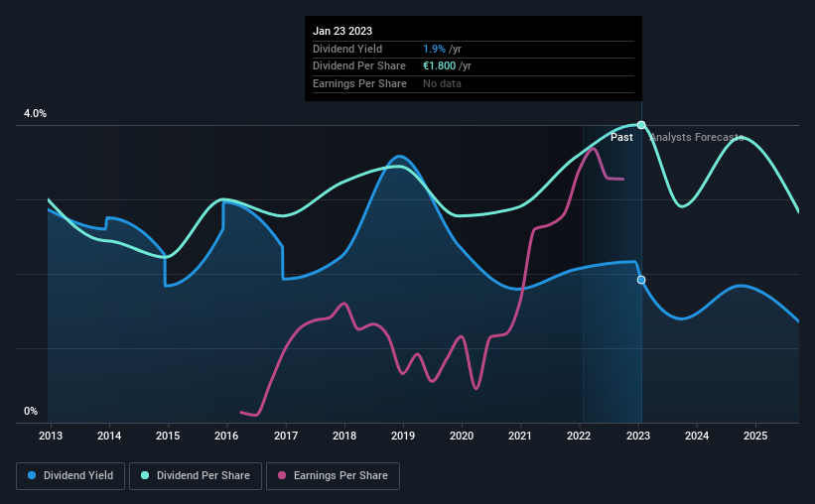Toggle the Dividend Yield legend button
This screenshot has width=815, height=504.
(70, 476)
